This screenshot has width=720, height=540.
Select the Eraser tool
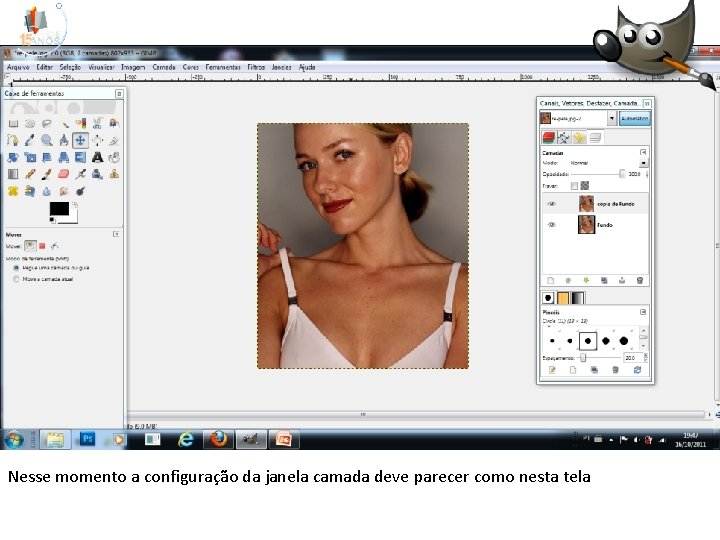click(64, 174)
